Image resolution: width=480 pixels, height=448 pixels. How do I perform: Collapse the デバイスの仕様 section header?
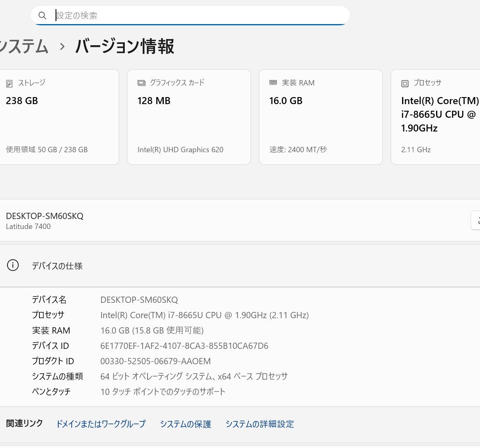pos(240,266)
